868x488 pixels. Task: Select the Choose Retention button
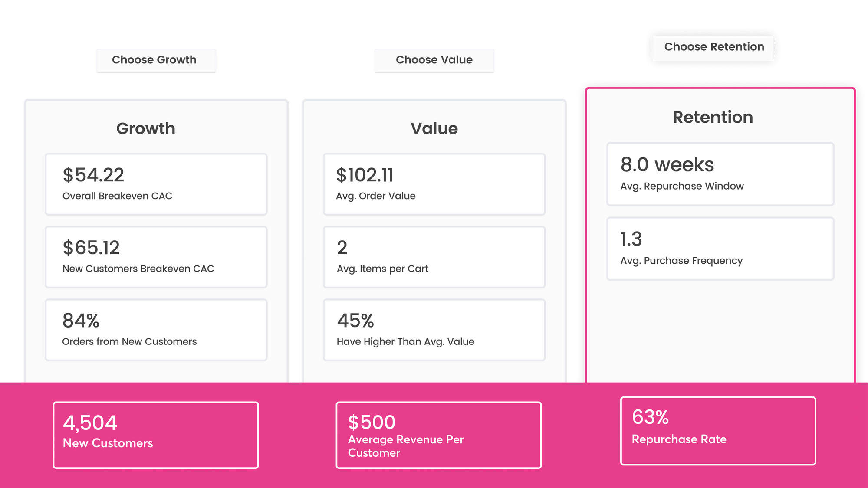(x=713, y=47)
